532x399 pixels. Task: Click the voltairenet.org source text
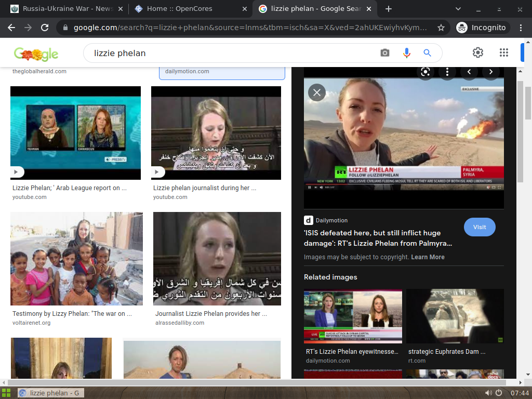[32, 323]
